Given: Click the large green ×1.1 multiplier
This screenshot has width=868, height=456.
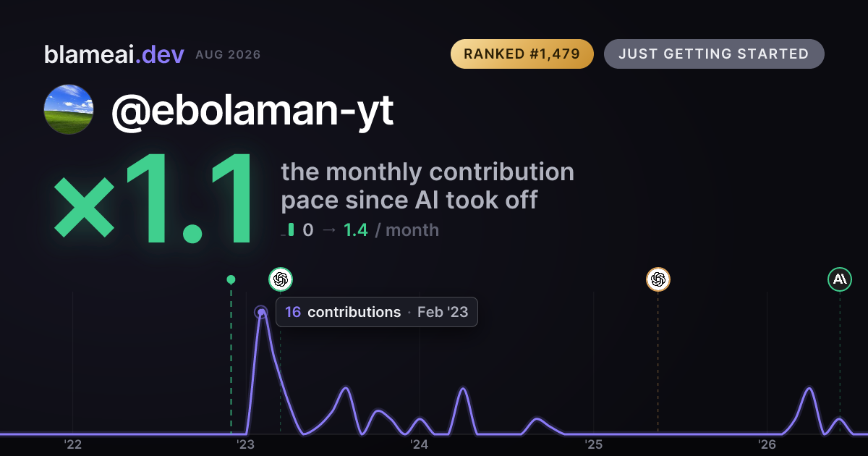Looking at the screenshot, I should tap(154, 200).
